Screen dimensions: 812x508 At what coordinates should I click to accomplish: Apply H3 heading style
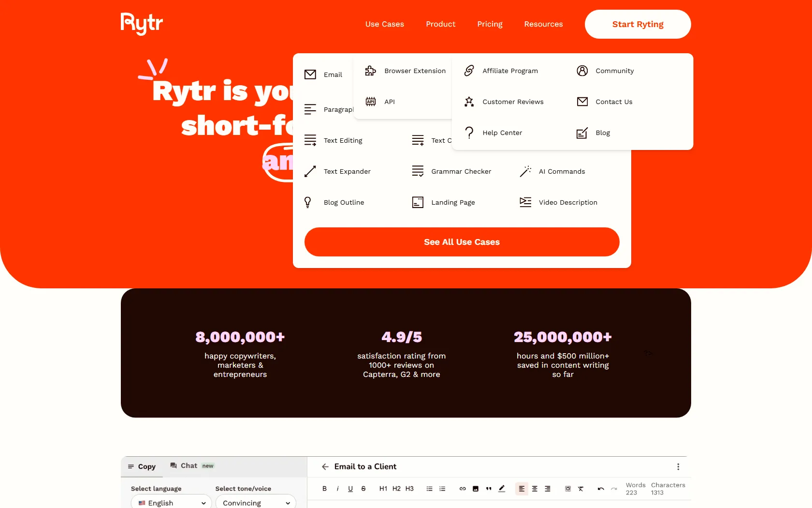(409, 489)
